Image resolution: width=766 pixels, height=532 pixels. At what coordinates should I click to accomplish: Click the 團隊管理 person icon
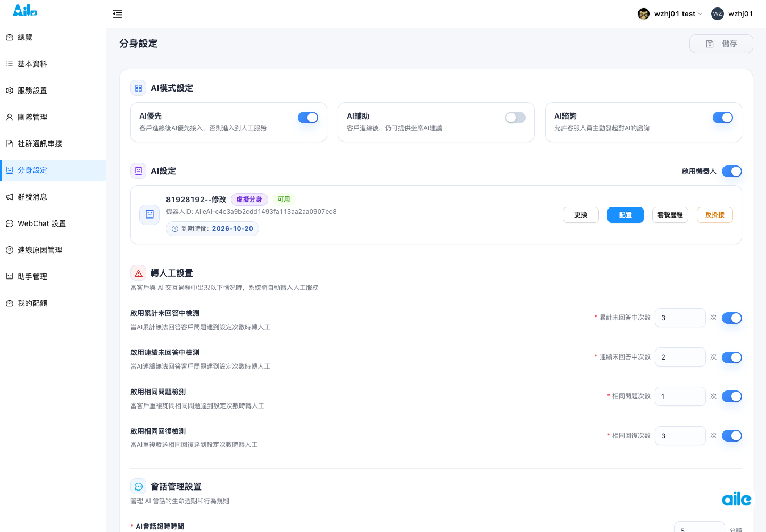[10, 117]
